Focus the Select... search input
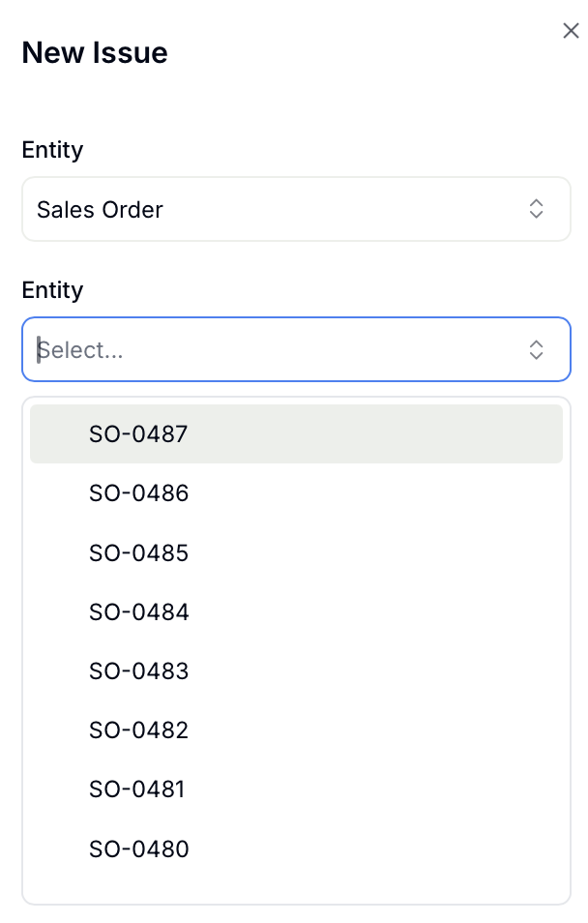 pos(271,350)
